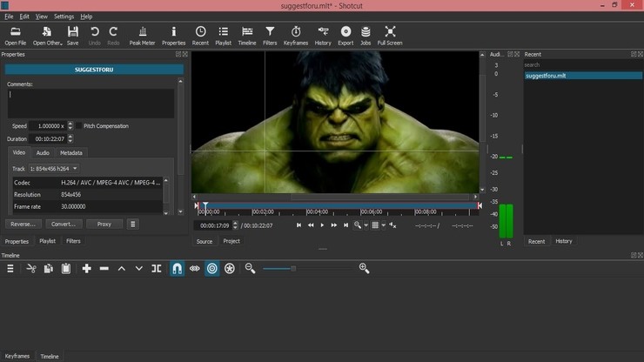
Task: Open the File menu
Action: pyautogui.click(x=9, y=17)
